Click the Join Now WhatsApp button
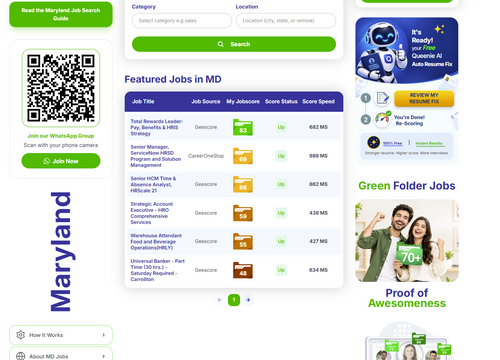The width and height of the screenshot is (500, 360). [61, 161]
